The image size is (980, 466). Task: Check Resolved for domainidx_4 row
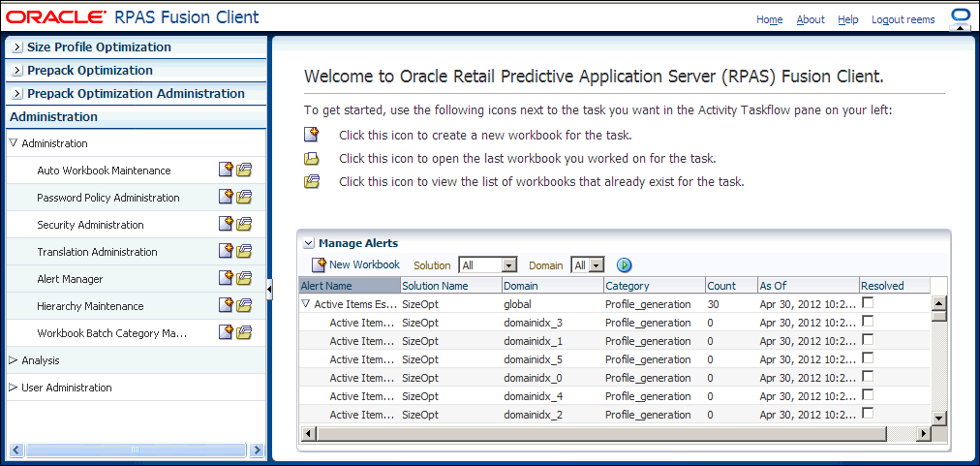coord(868,394)
